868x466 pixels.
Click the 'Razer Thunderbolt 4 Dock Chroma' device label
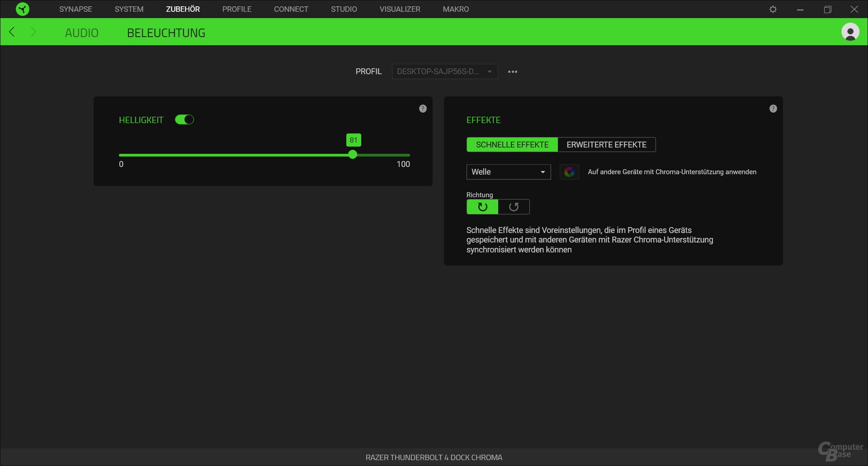coord(434,457)
